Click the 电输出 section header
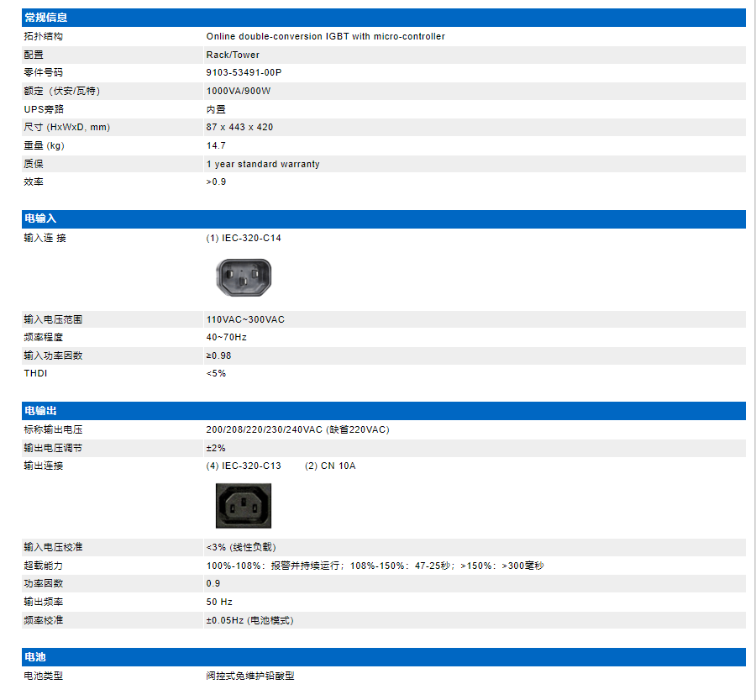 [x=40, y=411]
